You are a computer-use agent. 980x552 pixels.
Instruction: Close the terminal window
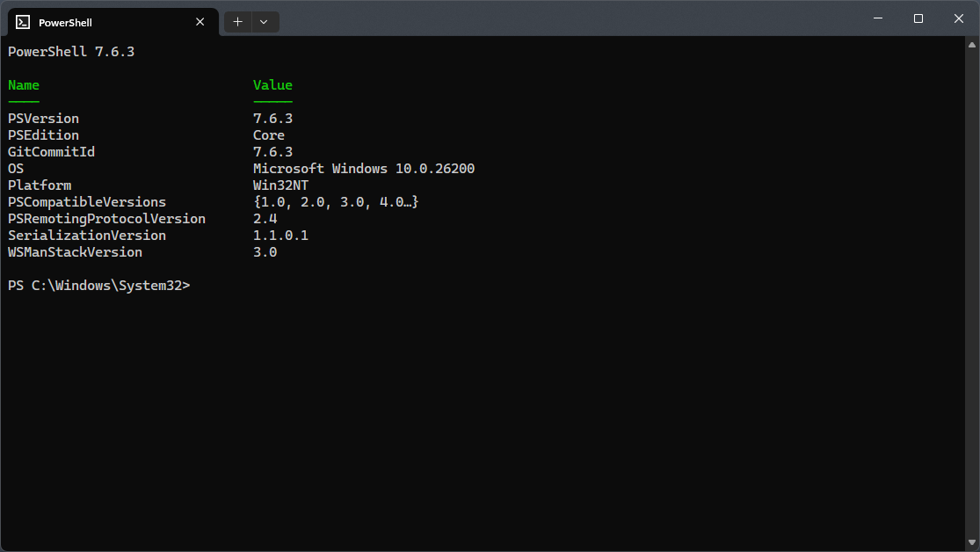point(959,18)
